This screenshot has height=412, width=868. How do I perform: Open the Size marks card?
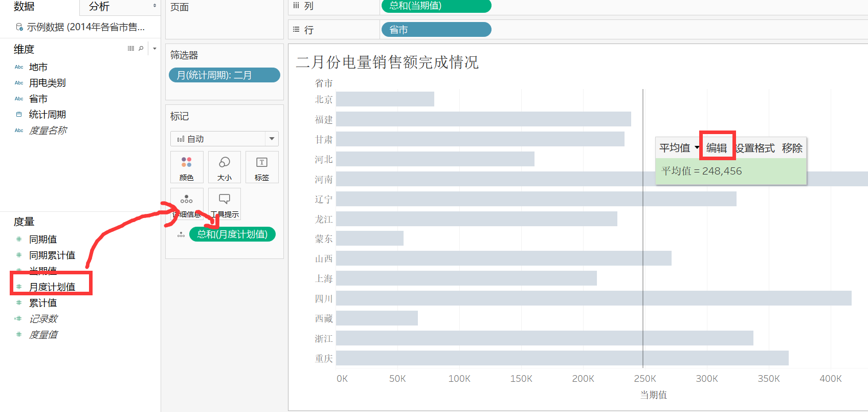(x=224, y=167)
